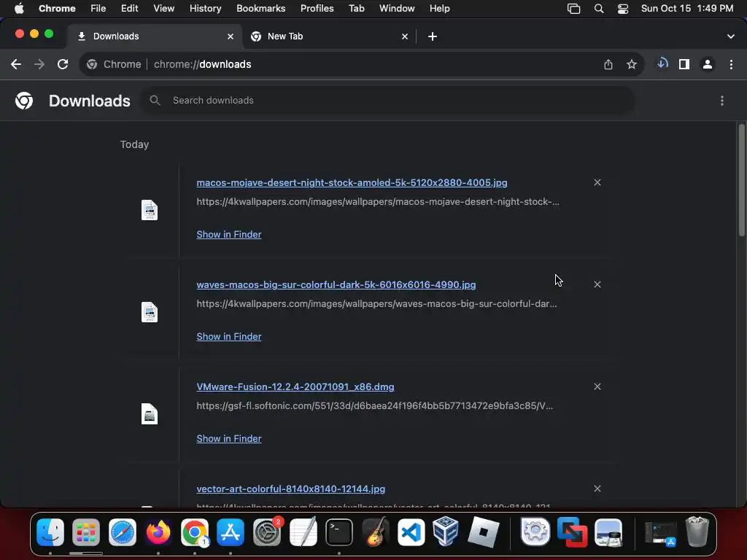Open the toolbar downloads bubble icon

[x=662, y=64]
